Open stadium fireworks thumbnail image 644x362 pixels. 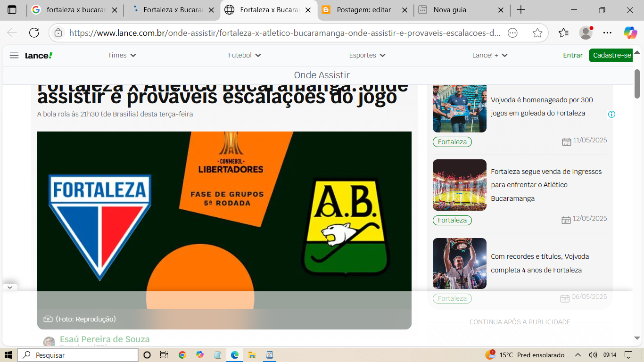(460, 185)
